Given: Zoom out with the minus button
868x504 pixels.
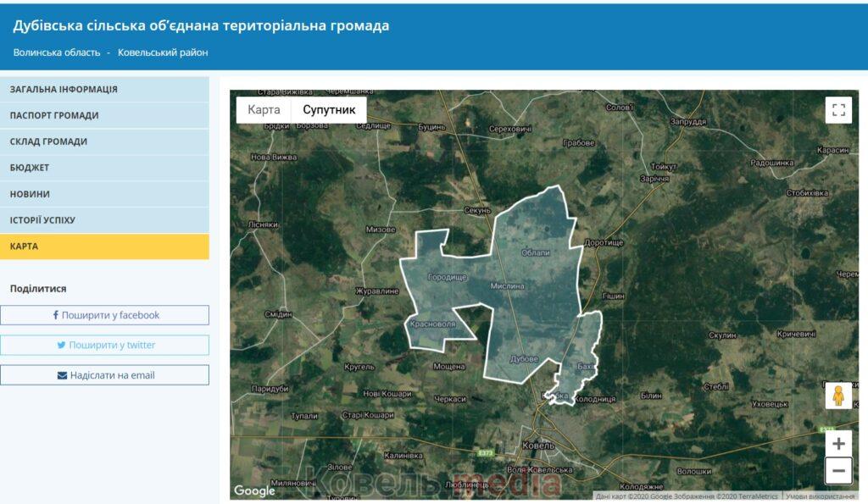Looking at the screenshot, I should [838, 470].
